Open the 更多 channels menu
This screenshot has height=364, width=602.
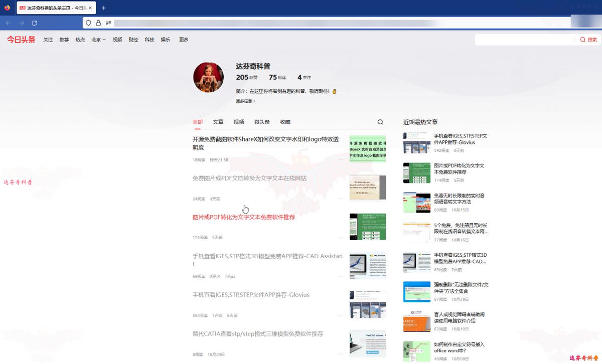point(183,39)
